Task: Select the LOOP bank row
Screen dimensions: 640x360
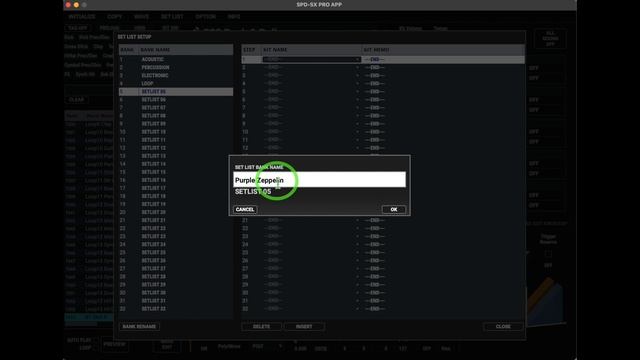Action: coord(176,84)
